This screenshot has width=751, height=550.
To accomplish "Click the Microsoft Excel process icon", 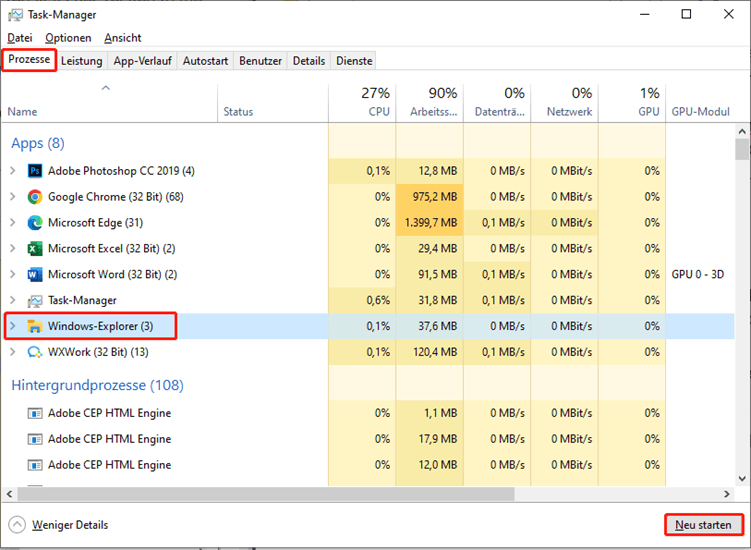I will (x=35, y=248).
